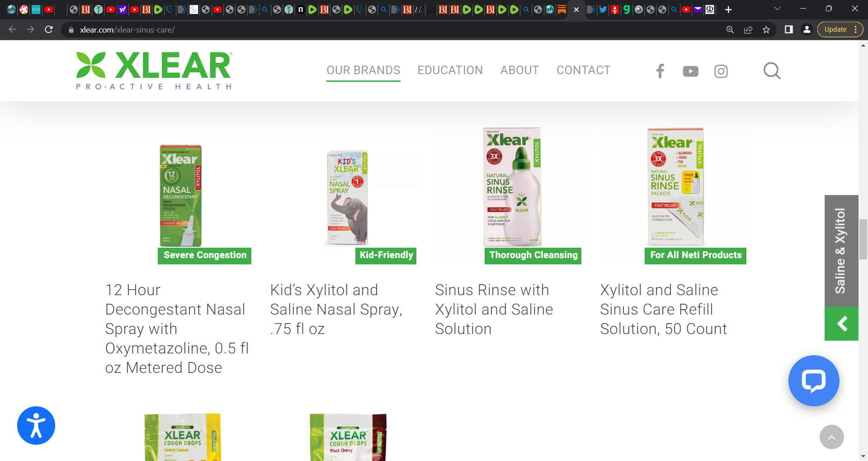Open the CONTACT navigation link
The image size is (868, 461).
click(x=583, y=71)
